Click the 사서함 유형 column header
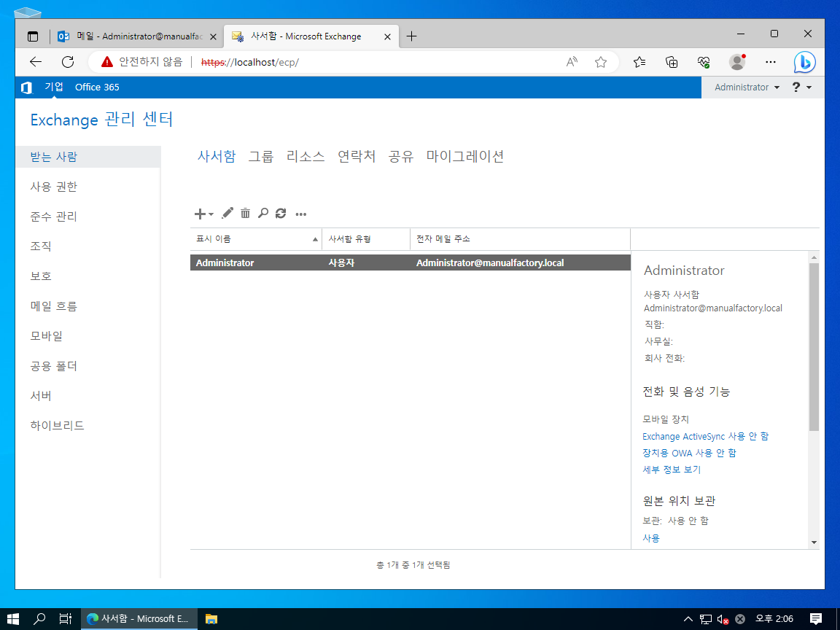This screenshot has height=630, width=840. coord(366,239)
